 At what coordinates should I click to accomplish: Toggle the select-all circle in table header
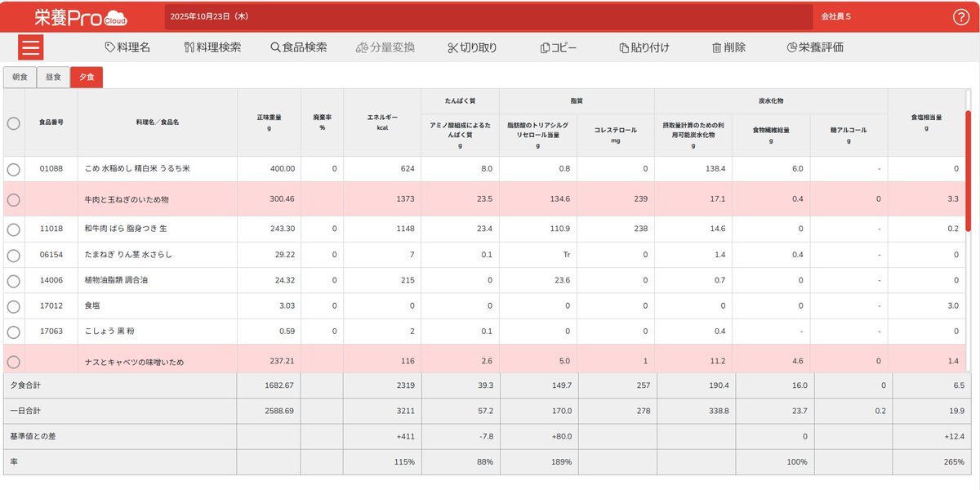tap(14, 123)
